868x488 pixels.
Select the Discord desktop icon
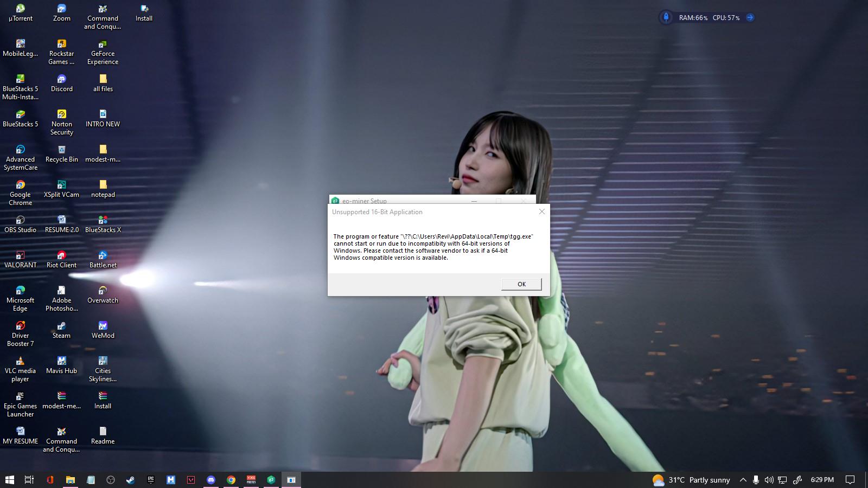[61, 83]
